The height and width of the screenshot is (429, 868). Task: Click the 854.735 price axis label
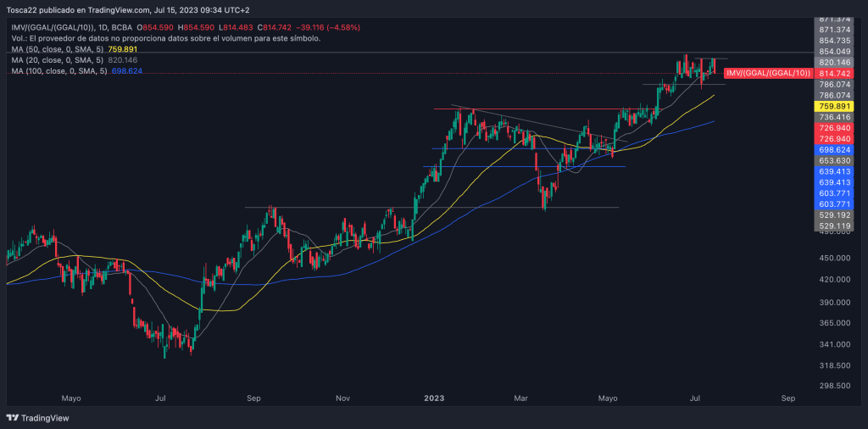835,40
